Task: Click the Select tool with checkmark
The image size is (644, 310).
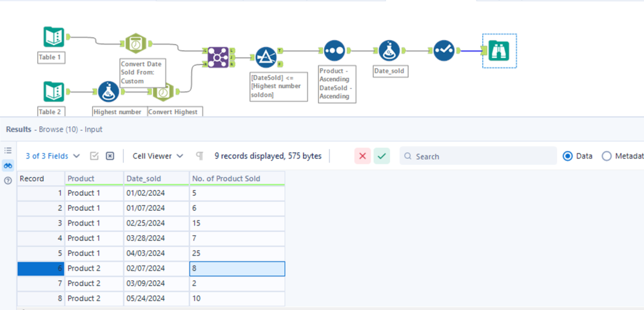Action: 444,50
